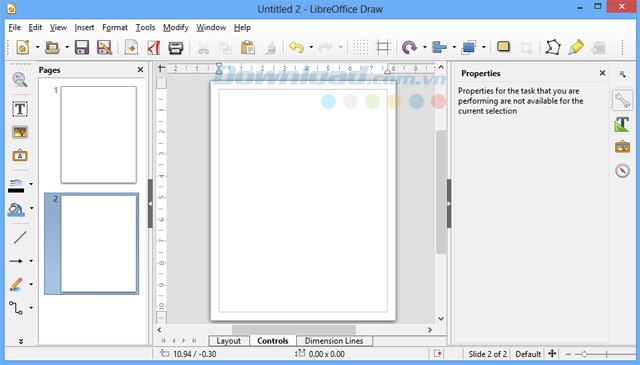Click the Copy icon
The image size is (640, 365).
pos(225,47)
